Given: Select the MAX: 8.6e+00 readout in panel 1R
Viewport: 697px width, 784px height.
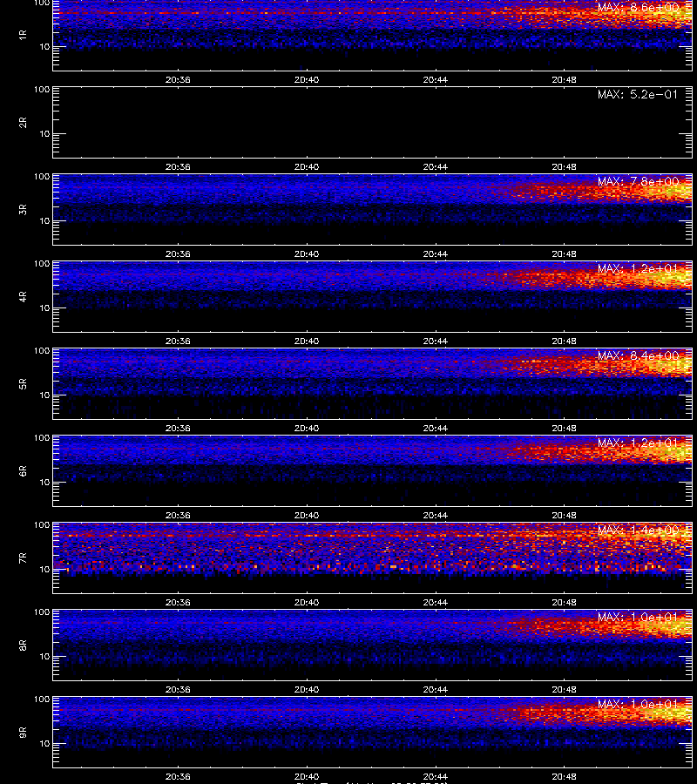Looking at the screenshot, I should pos(638,8).
